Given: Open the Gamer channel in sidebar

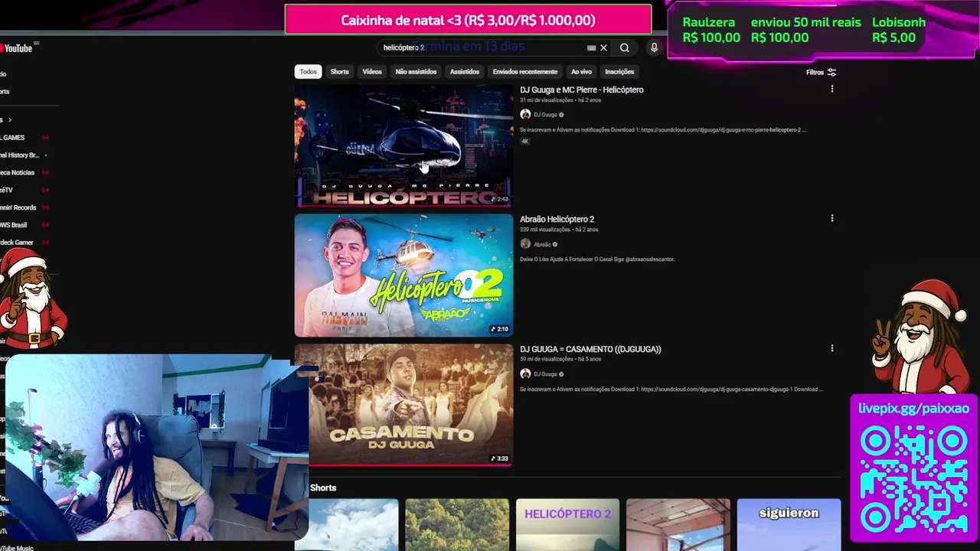Looking at the screenshot, I should 17,243.
